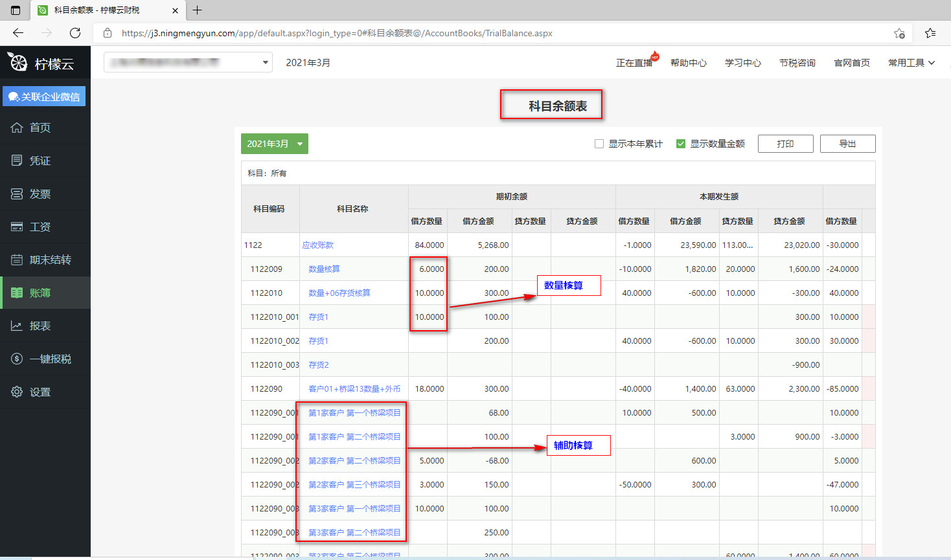The width and height of the screenshot is (951, 560).
Task: Click the 首页 home icon in sidebar
Action: coord(17,128)
